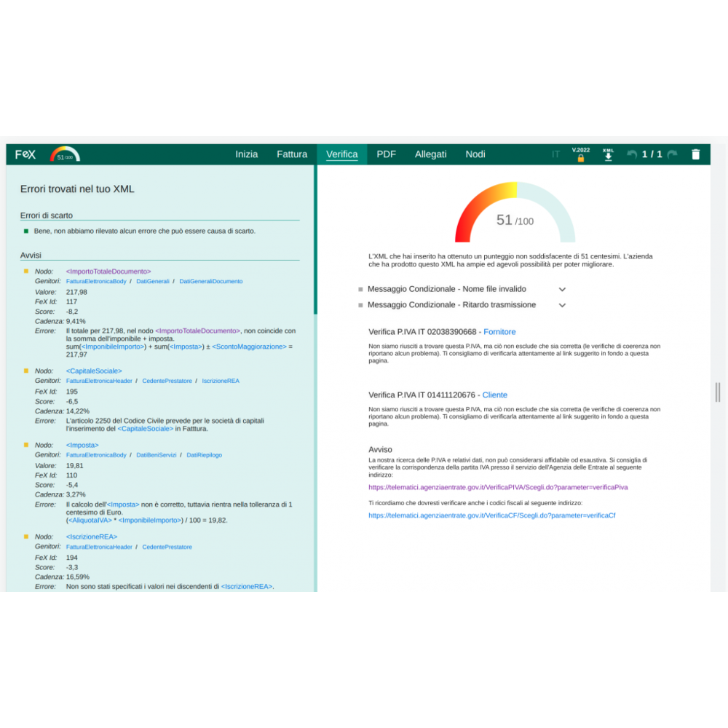Image resolution: width=728 pixels, height=728 pixels.
Task: Expand Ritardo trasmissione message
Action: point(562,305)
